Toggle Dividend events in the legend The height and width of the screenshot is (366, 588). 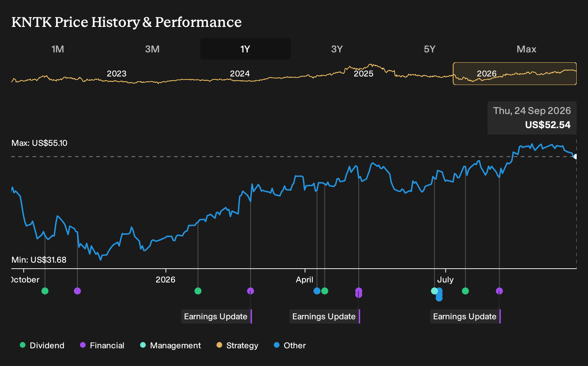[42, 345]
